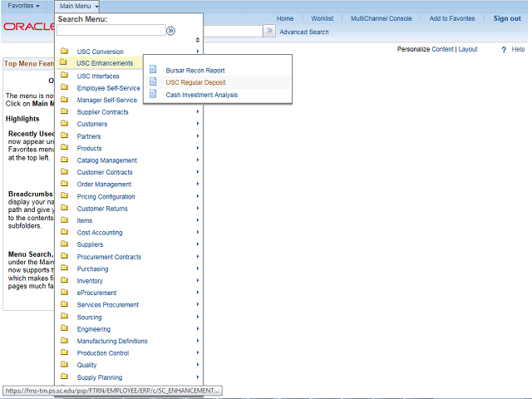Expand the Customers submenu arrow
Image resolution: width=532 pixels, height=399 pixels.
(198, 123)
